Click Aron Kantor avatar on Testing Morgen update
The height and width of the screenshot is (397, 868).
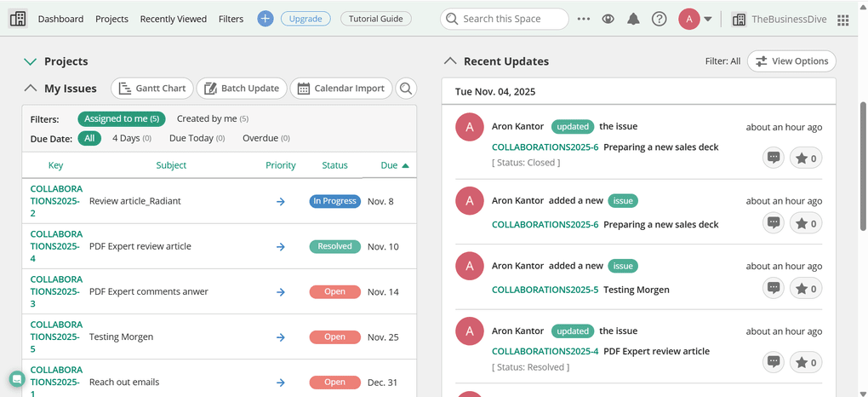(x=470, y=266)
